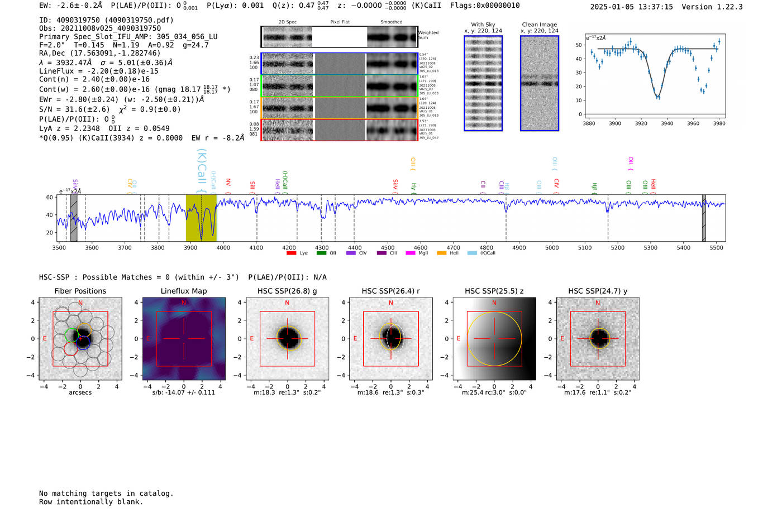
Task: Open the HSC SSP y-band cutout
Action: click(598, 339)
